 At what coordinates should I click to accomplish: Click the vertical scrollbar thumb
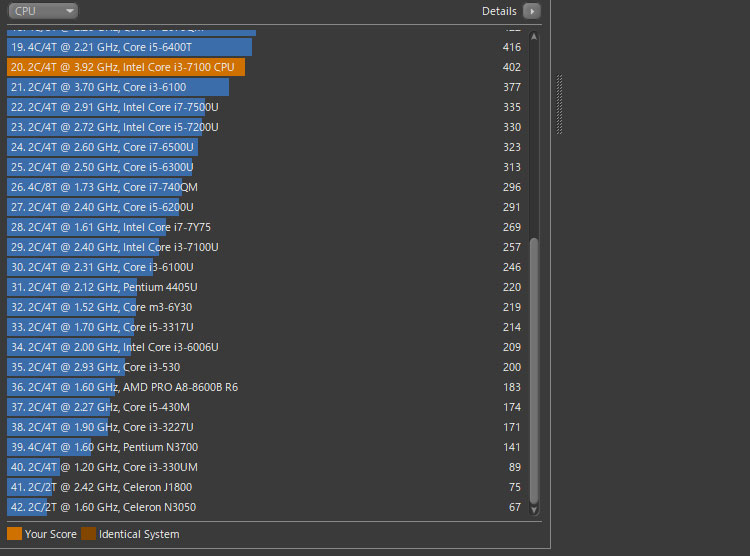pyautogui.click(x=534, y=370)
